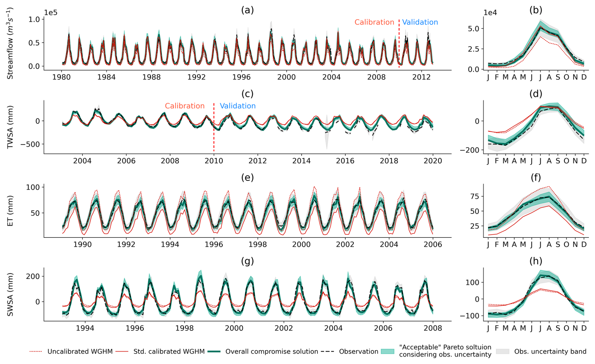The image size is (595, 364).
Task: Select the Uncalibrated WGHM dotted legend line
Action: click(x=36, y=351)
